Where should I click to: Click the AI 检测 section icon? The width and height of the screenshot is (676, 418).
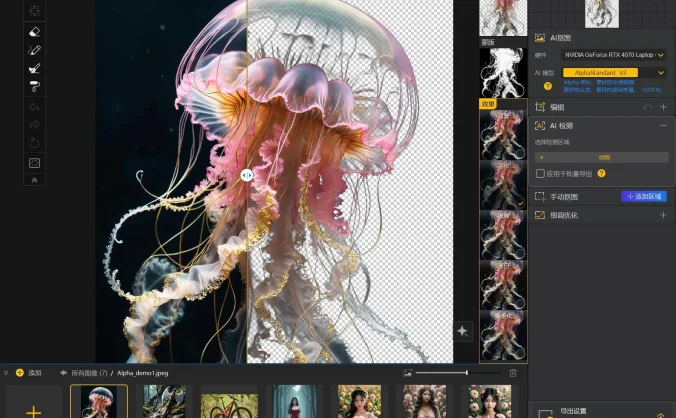tap(540, 126)
